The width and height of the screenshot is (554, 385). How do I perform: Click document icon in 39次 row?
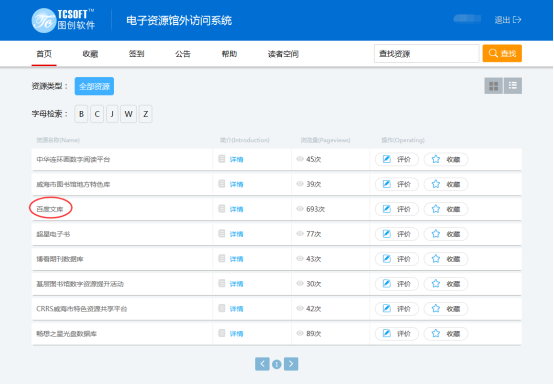222,184
